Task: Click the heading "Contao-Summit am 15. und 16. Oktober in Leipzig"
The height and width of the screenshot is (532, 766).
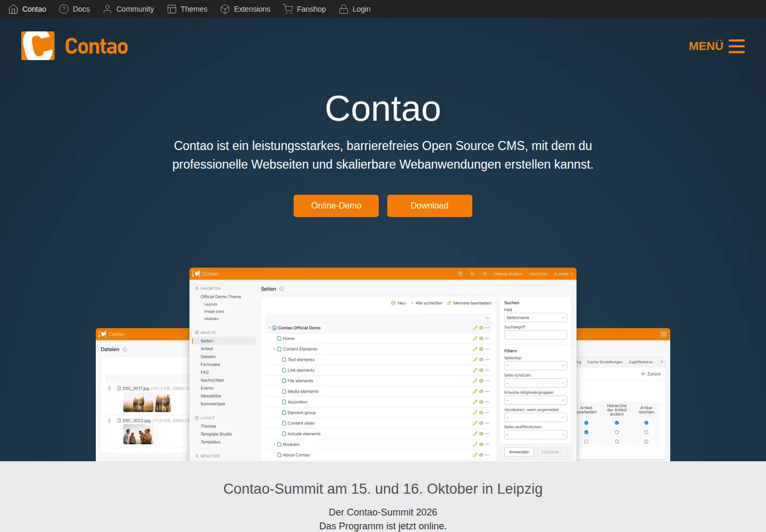Action: 383,489
